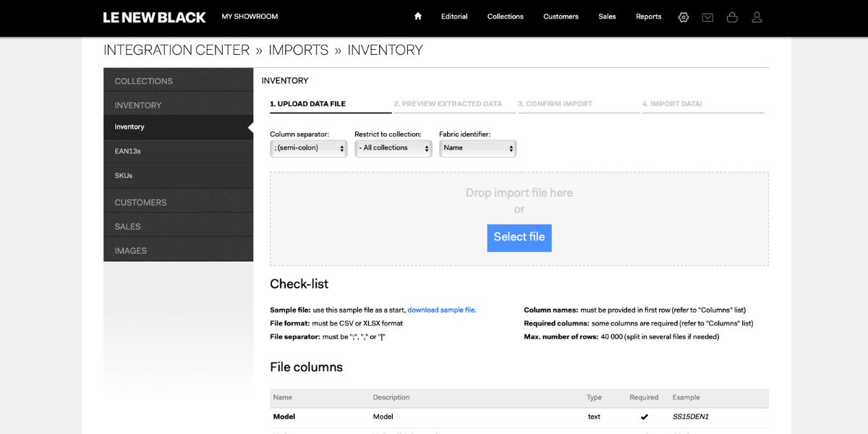Click the Required column header
868x434 pixels.
pos(644,397)
